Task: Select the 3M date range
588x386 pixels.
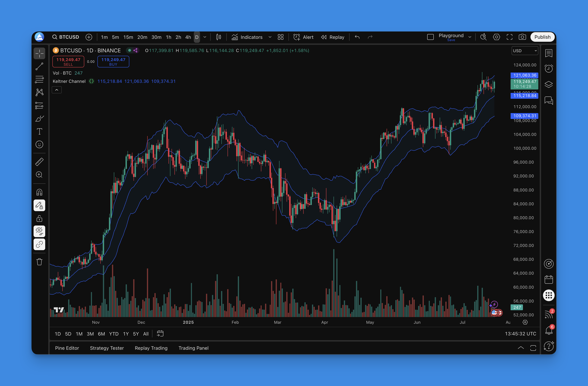Action: [x=90, y=334]
